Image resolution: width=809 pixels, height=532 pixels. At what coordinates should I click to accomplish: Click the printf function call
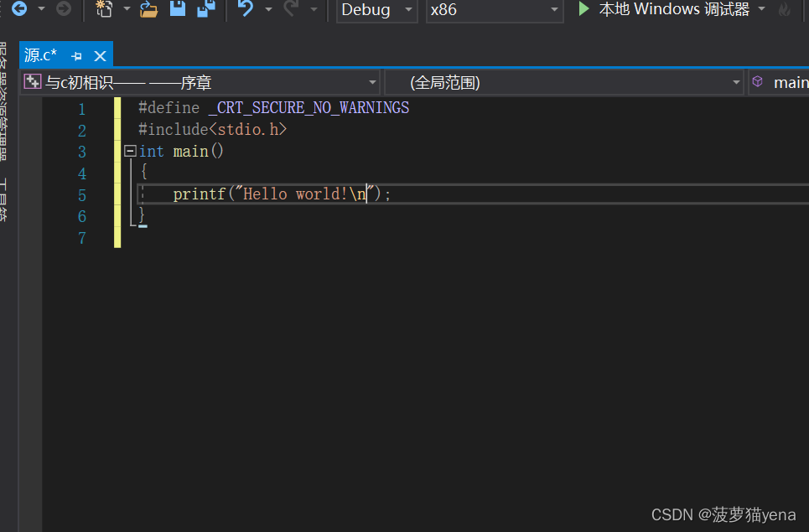(x=200, y=194)
